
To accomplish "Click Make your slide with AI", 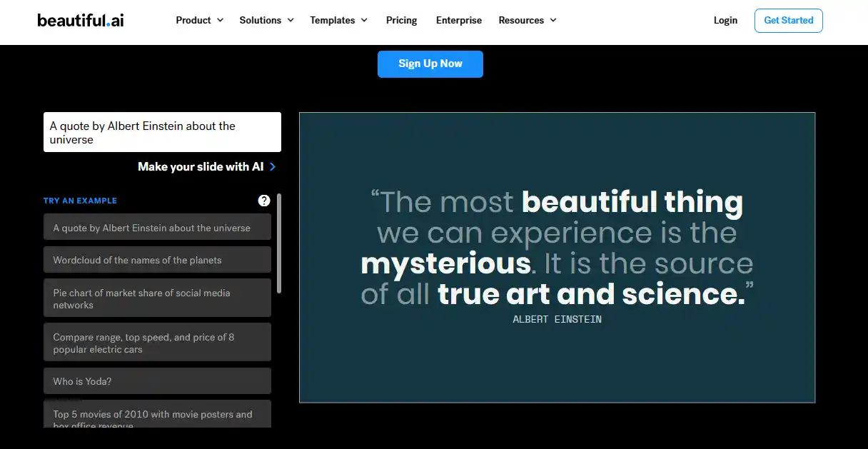I will (201, 167).
